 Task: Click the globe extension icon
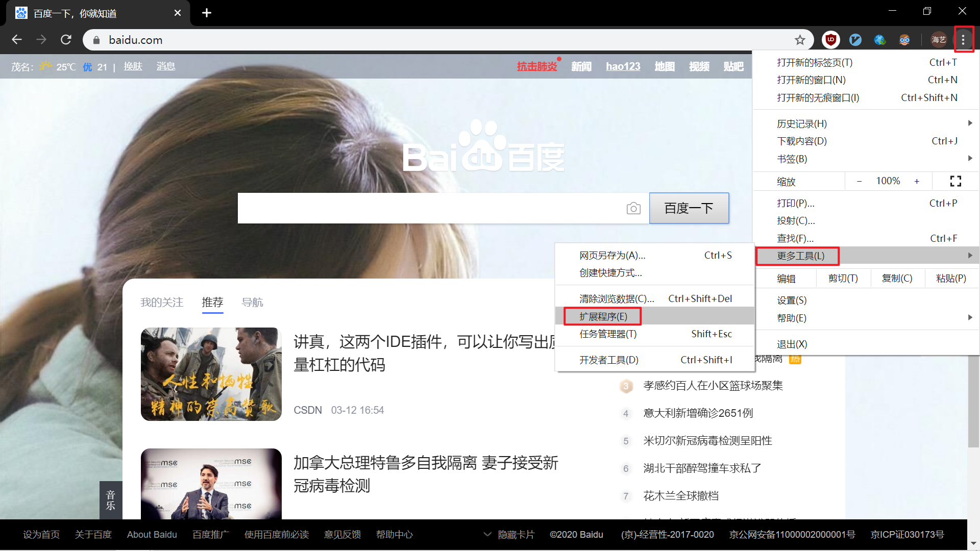[880, 40]
